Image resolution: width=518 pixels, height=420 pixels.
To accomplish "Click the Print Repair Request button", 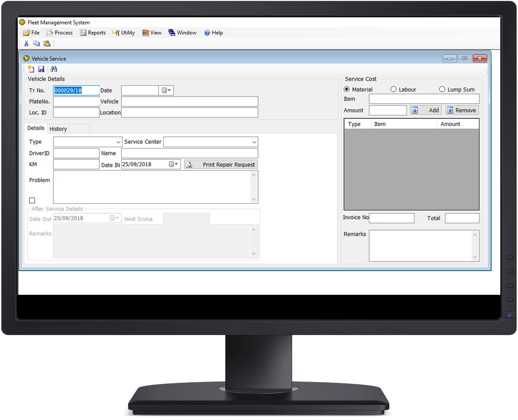I will pyautogui.click(x=221, y=164).
